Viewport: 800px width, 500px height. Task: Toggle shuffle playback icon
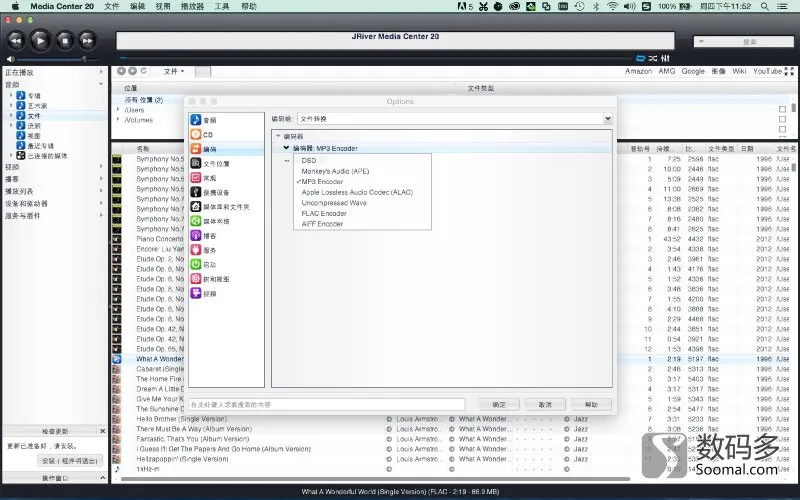653,58
